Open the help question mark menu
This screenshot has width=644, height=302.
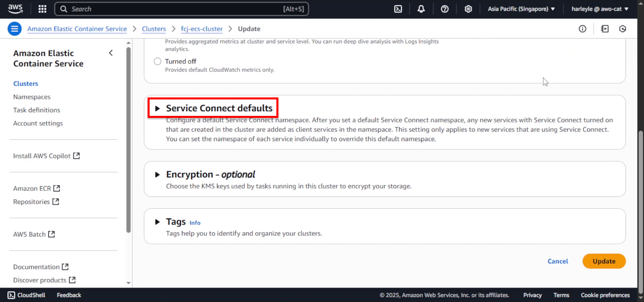click(x=445, y=9)
